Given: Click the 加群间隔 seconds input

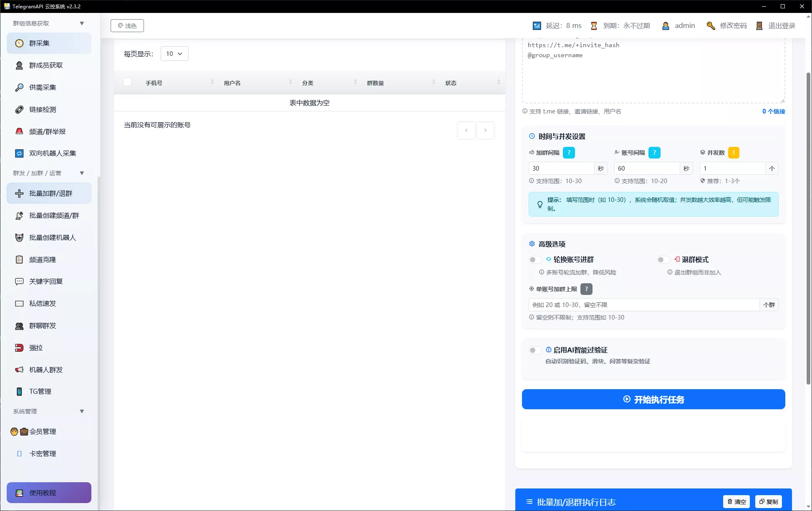Looking at the screenshot, I should [x=561, y=169].
